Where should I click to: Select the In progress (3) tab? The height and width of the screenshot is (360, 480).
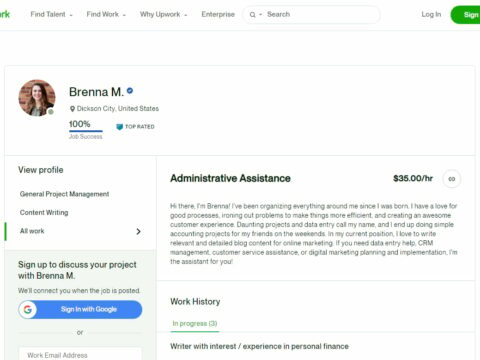[195, 323]
